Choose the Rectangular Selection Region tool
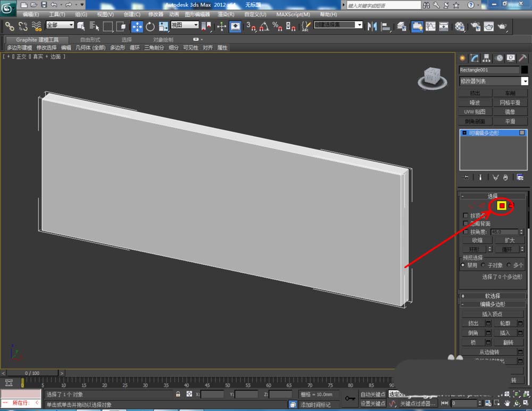 point(107,26)
